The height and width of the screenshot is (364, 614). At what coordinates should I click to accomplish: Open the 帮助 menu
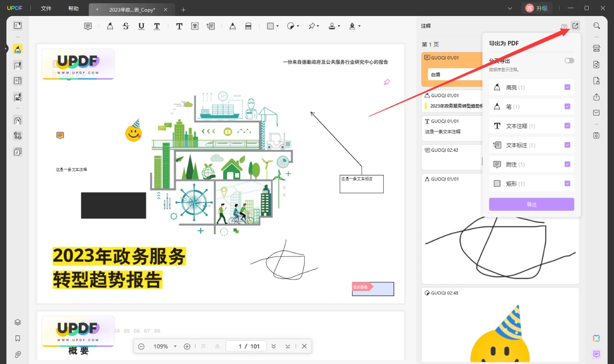[x=73, y=9]
